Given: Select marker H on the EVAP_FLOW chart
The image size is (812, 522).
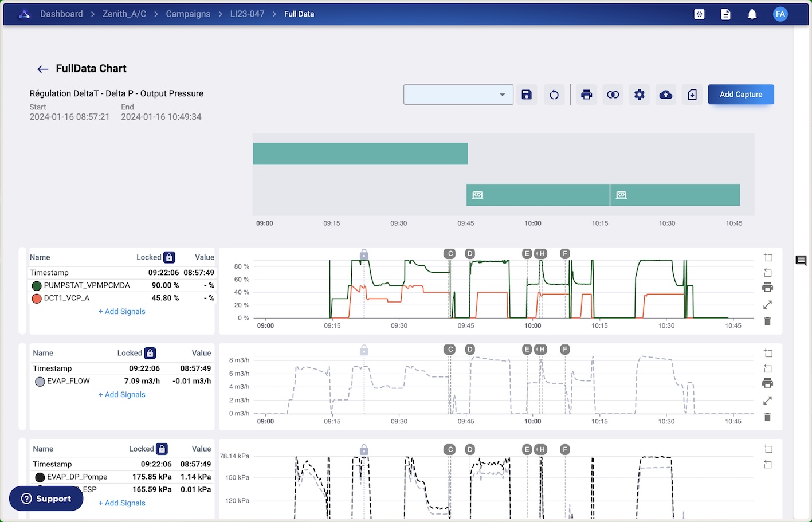Looking at the screenshot, I should [542, 349].
